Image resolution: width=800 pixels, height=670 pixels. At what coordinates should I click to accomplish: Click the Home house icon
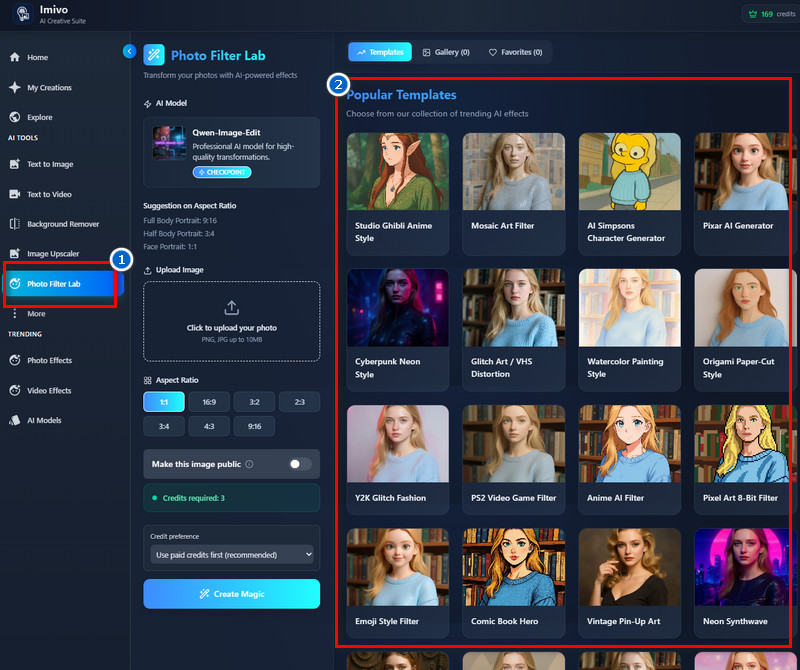15,57
